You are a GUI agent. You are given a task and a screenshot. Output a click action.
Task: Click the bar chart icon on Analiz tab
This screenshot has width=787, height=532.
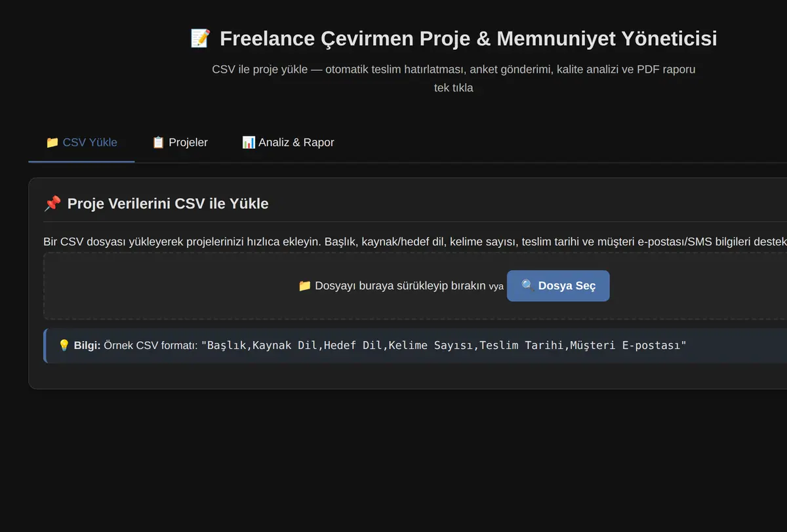coord(249,142)
